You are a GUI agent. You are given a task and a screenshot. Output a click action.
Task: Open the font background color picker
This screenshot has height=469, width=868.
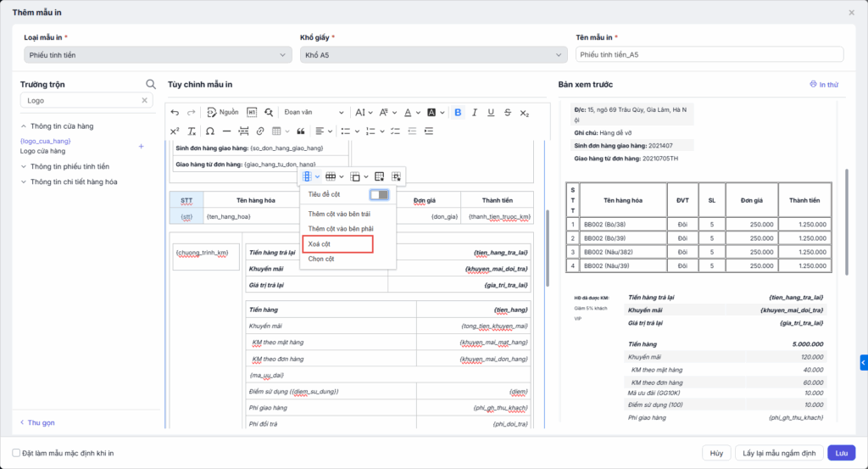pyautogui.click(x=436, y=113)
